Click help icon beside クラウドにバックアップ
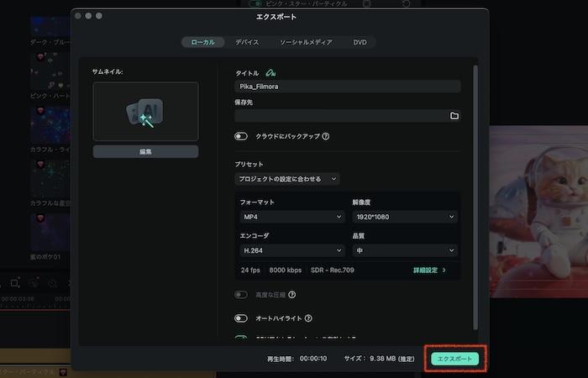The height and width of the screenshot is (378, 588). (325, 136)
